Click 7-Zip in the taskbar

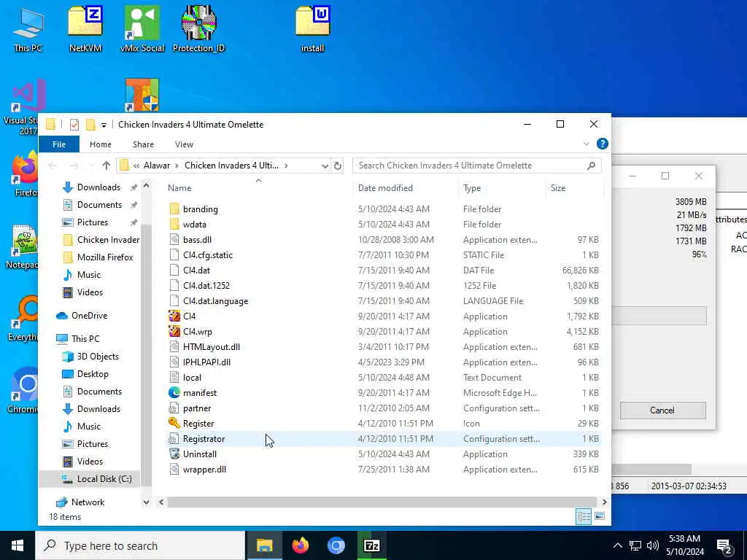(371, 545)
